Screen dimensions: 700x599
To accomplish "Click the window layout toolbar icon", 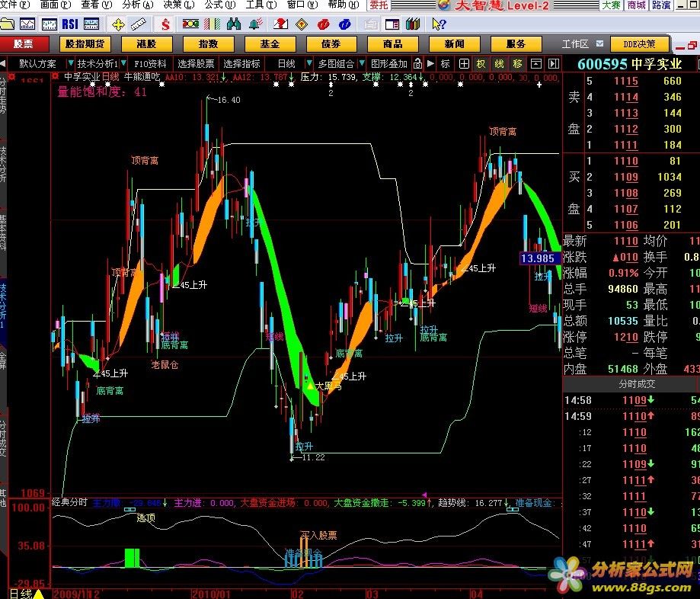I will (x=392, y=24).
